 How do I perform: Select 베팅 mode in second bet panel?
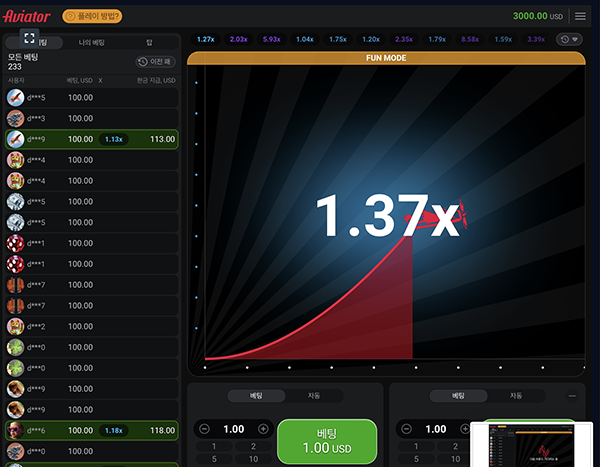tap(457, 396)
